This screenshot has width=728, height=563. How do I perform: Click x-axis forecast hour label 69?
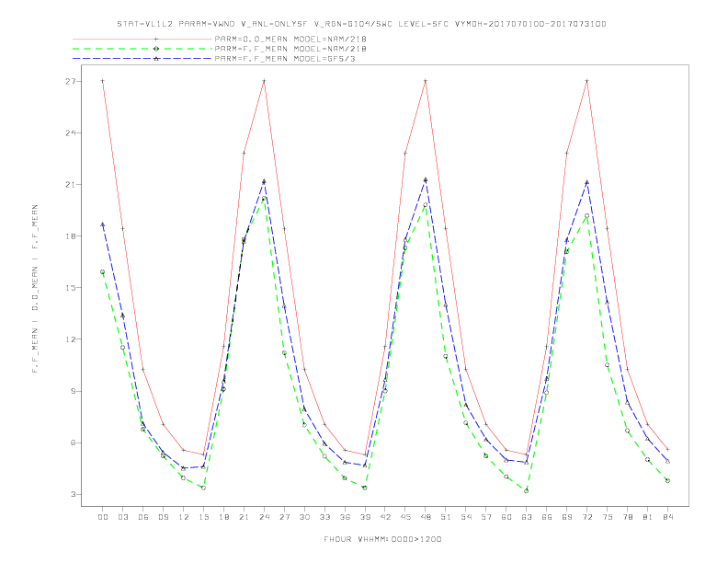click(x=567, y=517)
